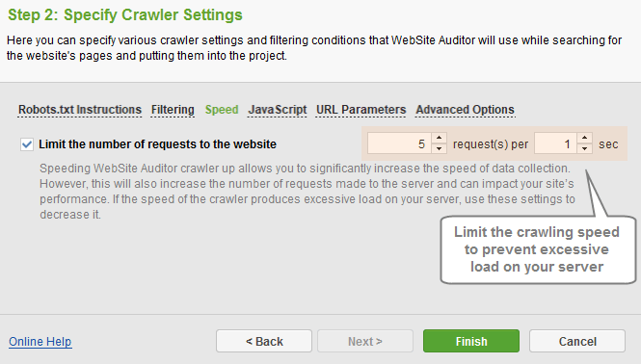641x364 pixels.
Task: Decrease seconds value with down arrow
Action: [x=584, y=148]
